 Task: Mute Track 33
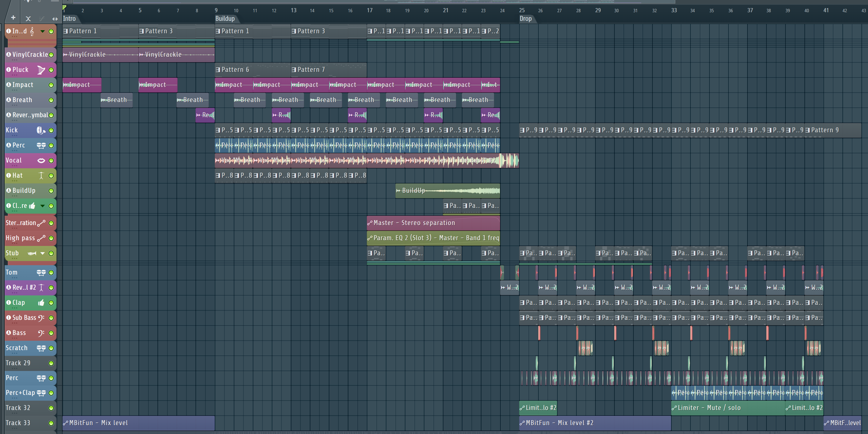[51, 423]
